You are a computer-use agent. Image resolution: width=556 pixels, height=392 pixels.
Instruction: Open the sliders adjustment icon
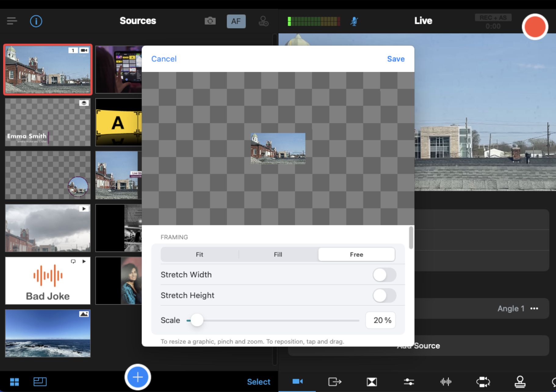coord(409,382)
